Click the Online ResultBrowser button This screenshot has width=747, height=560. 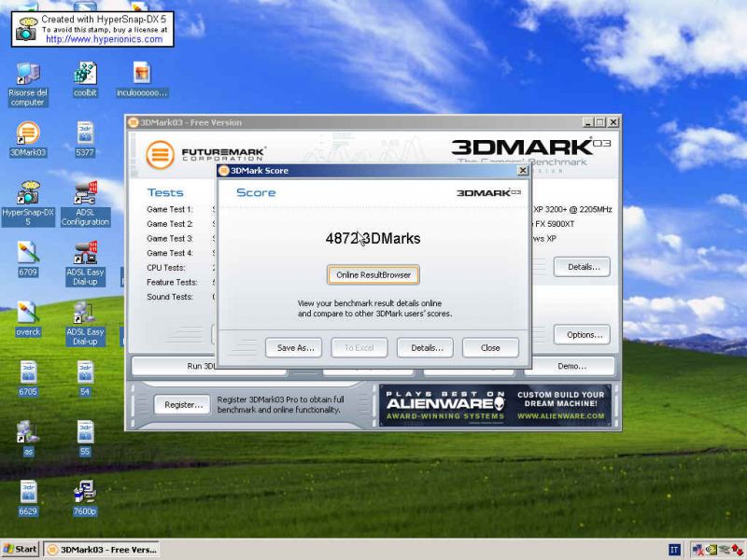[x=373, y=274]
